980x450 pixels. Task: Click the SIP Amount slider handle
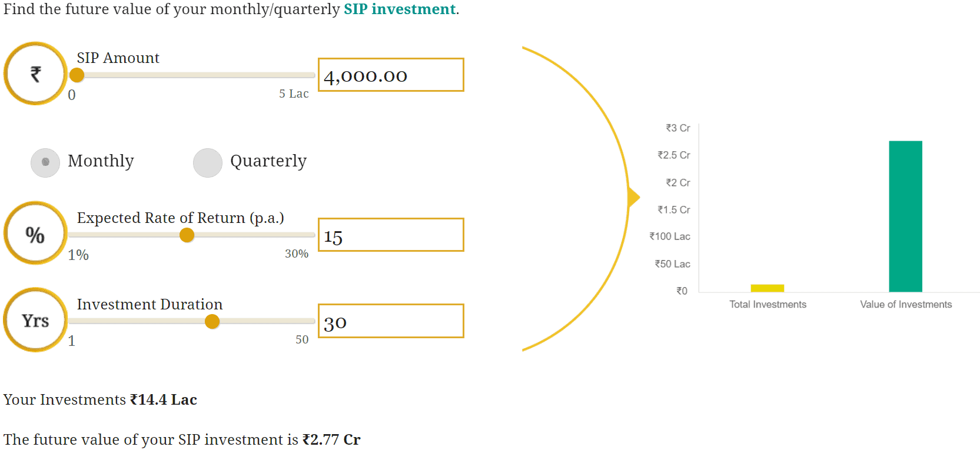pos(77,75)
